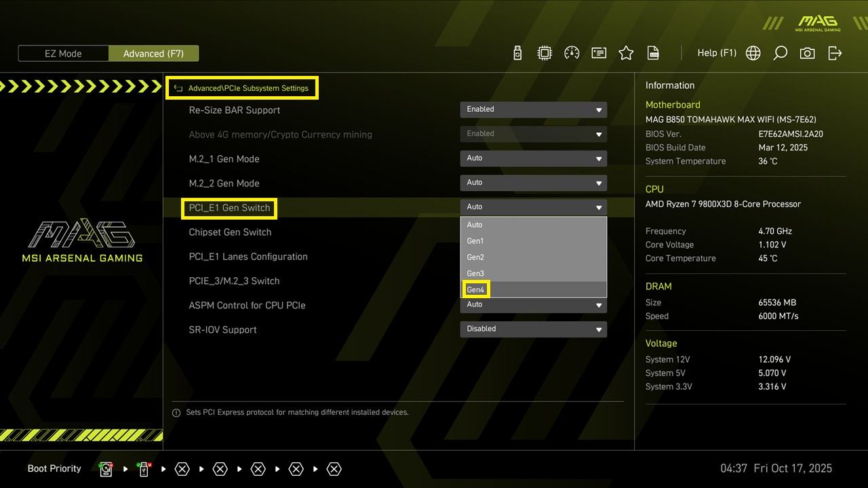The height and width of the screenshot is (488, 868).
Task: Click the Above 4G memory/Crypto Currency mining label
Action: pos(280,134)
